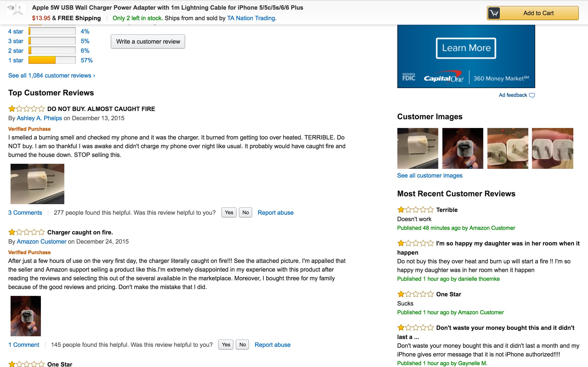
Task: Click No on the 145-helpful review
Action: click(243, 345)
